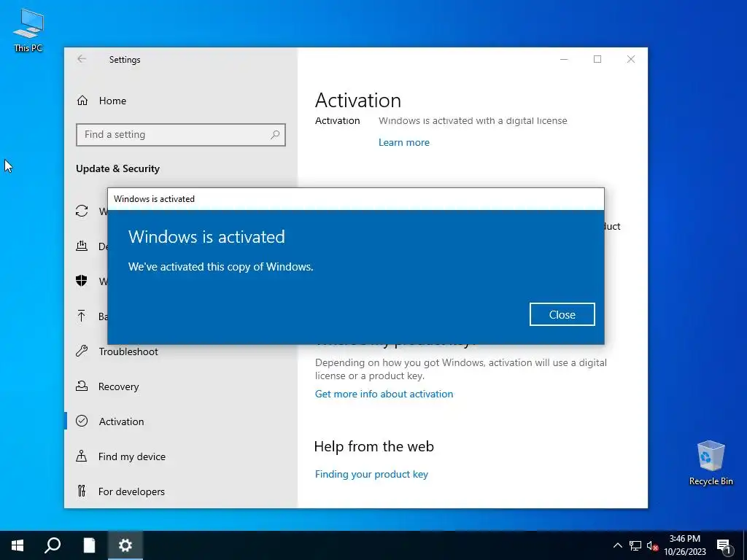Open the Recovery settings page
The width and height of the screenshot is (747, 560).
point(118,386)
